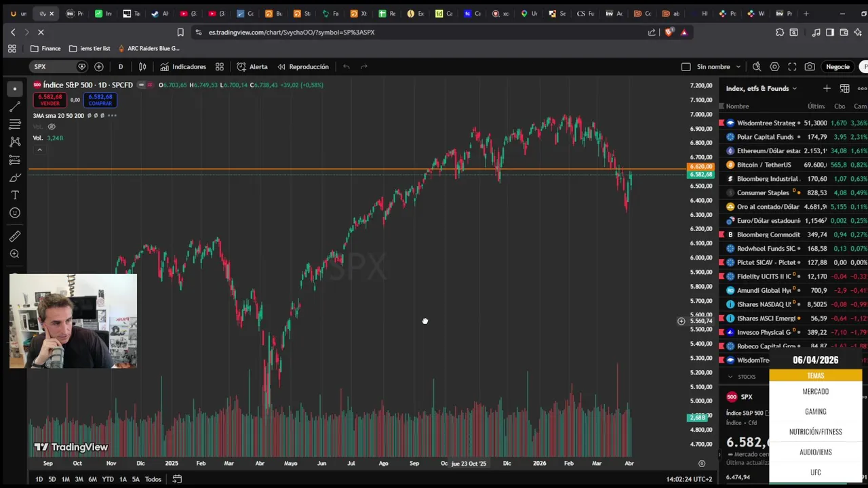Viewport: 868px width, 488px height.
Task: Collapse the STOCKS watchlist section
Action: click(730, 377)
